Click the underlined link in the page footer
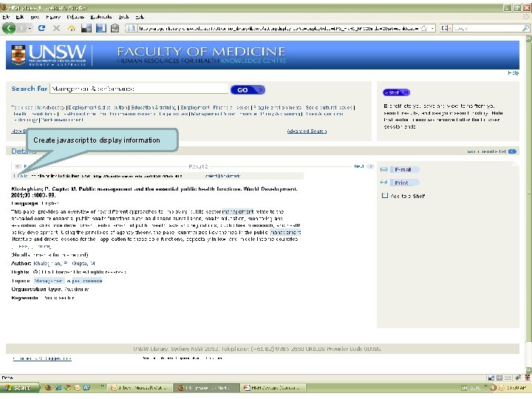 point(42,358)
